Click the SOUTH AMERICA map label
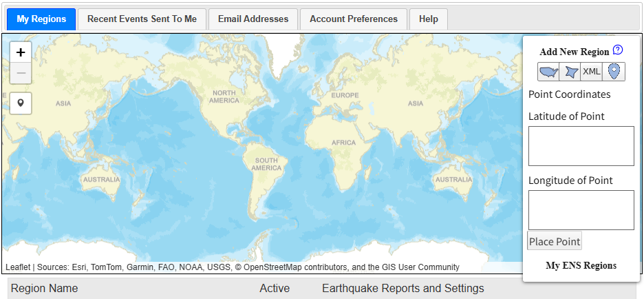The height and width of the screenshot is (299, 644). pyautogui.click(x=266, y=164)
